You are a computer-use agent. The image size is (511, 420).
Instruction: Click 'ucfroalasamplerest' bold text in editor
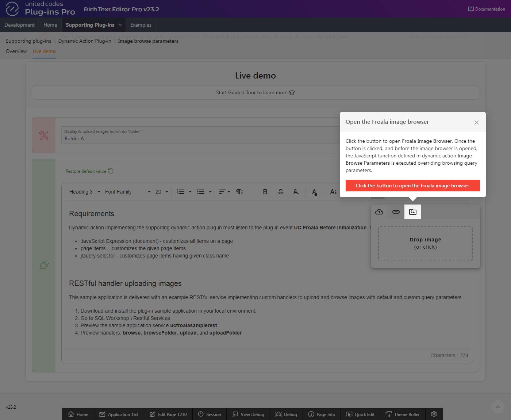[x=193, y=325]
